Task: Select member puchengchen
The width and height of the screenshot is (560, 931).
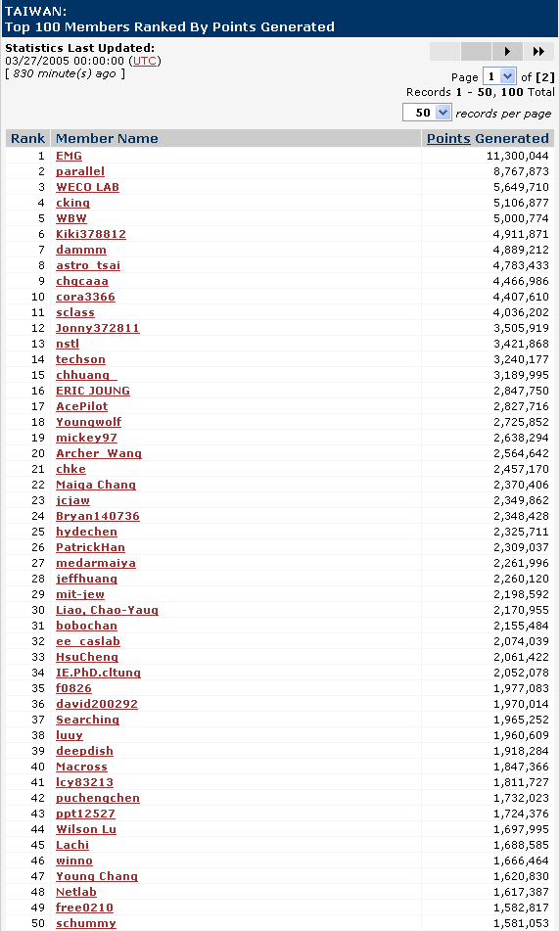Action: (97, 798)
